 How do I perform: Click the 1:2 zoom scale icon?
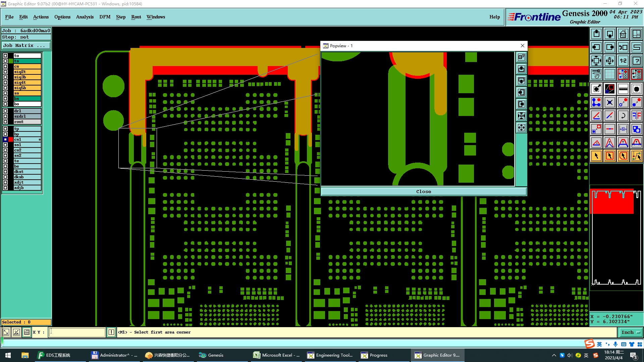pyautogui.click(x=623, y=61)
